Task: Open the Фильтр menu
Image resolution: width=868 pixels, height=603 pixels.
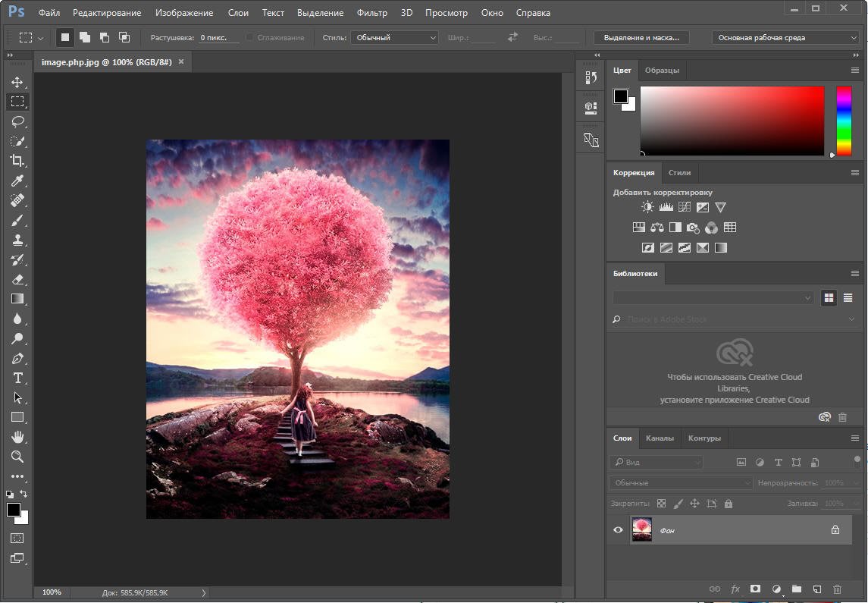Action: tap(371, 13)
